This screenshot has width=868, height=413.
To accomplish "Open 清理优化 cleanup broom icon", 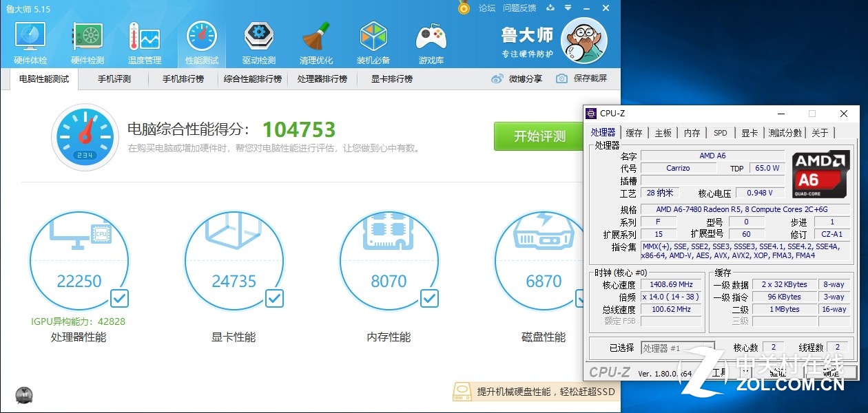I will tap(316, 41).
